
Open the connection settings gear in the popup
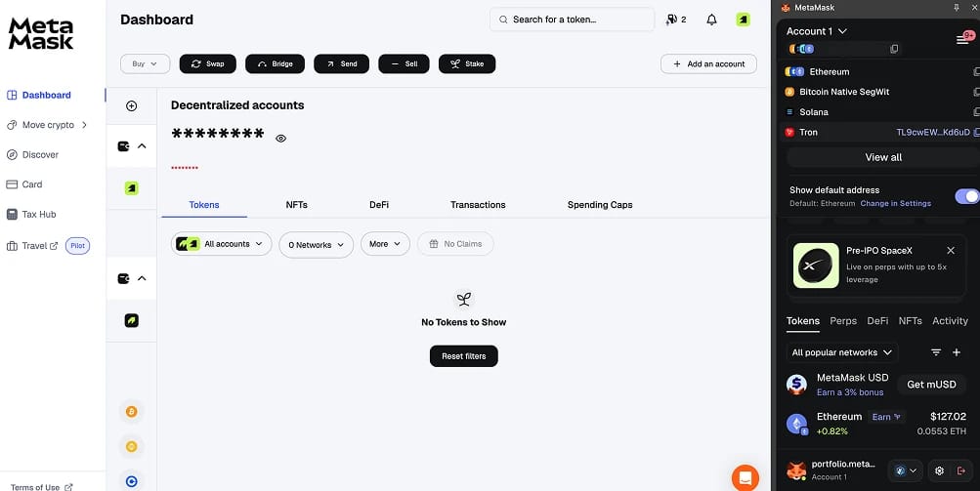pyautogui.click(x=939, y=471)
